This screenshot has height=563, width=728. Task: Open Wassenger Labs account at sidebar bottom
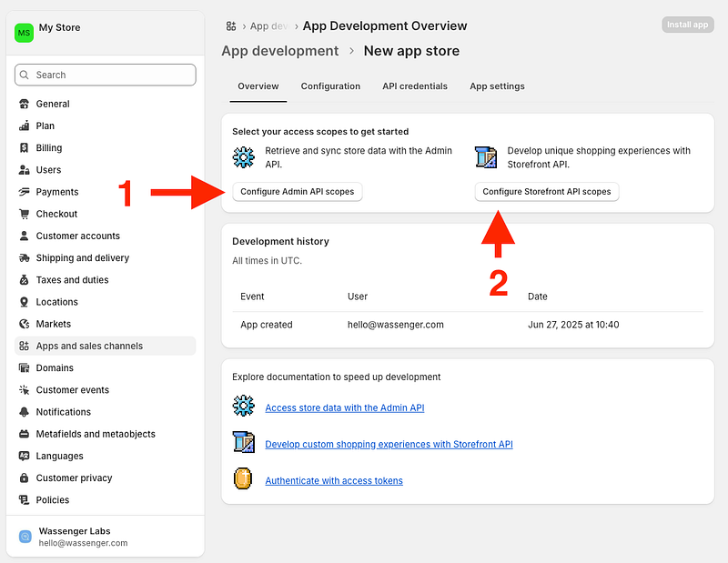[82, 537]
